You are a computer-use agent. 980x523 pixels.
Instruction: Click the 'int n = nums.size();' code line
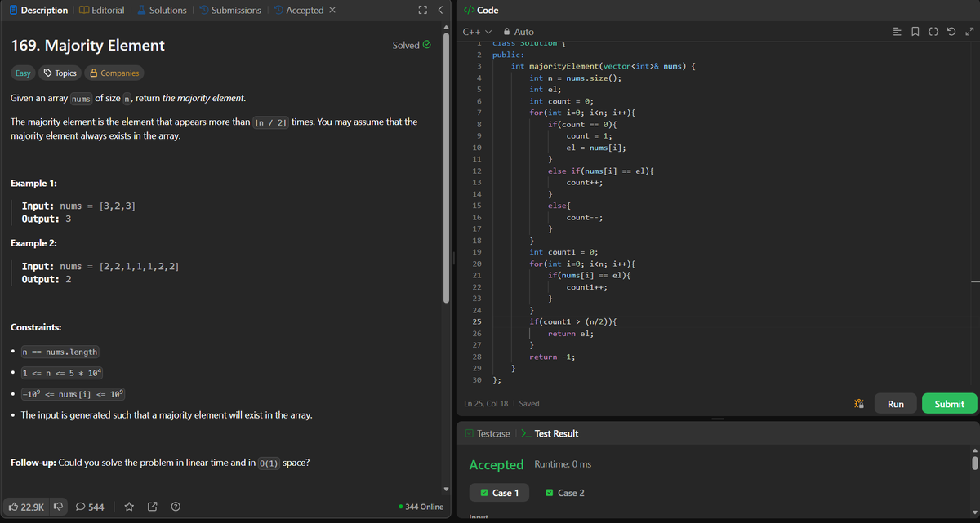[575, 78]
